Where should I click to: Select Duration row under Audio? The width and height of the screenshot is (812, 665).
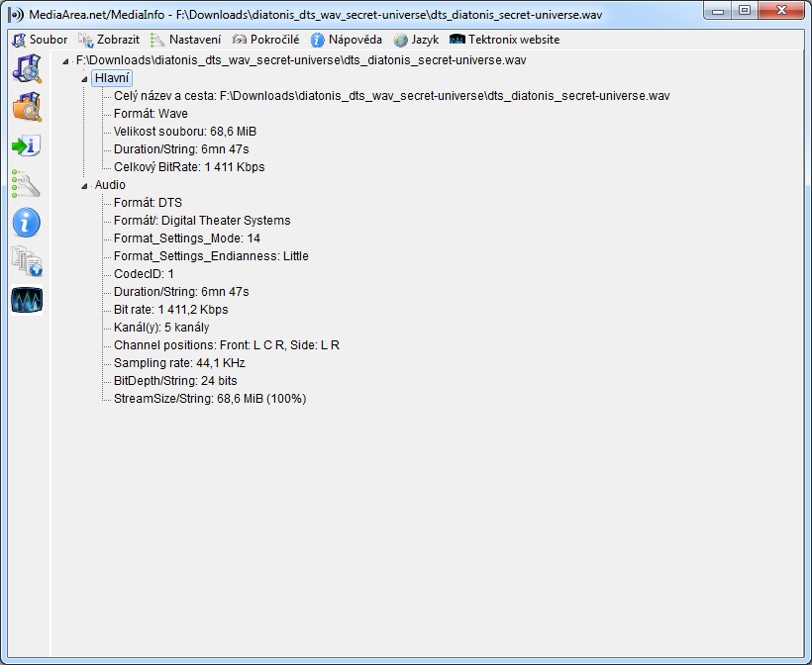[x=181, y=292]
